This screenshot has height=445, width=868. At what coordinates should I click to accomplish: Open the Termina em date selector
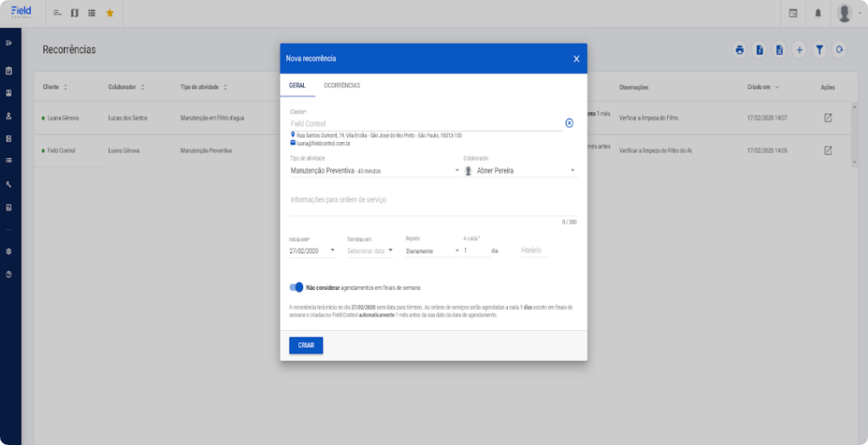[x=370, y=251]
